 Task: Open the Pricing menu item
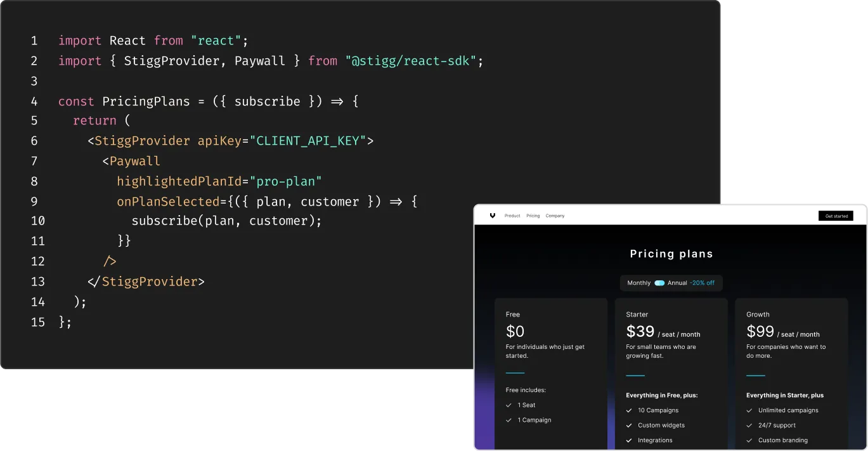[533, 216]
